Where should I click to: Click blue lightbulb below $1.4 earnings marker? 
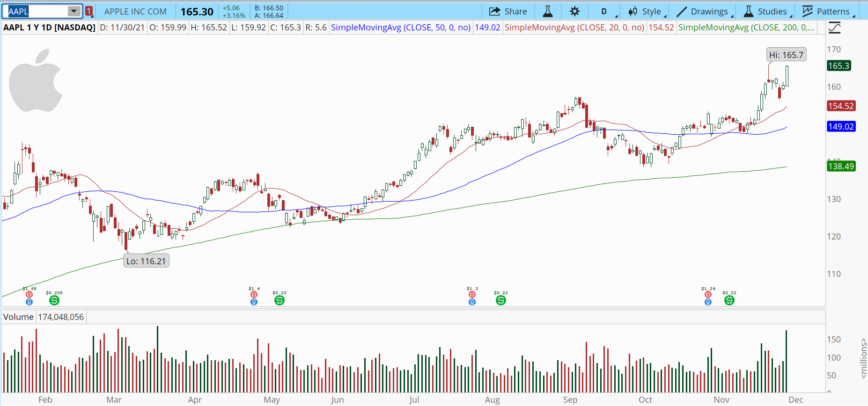pyautogui.click(x=254, y=302)
